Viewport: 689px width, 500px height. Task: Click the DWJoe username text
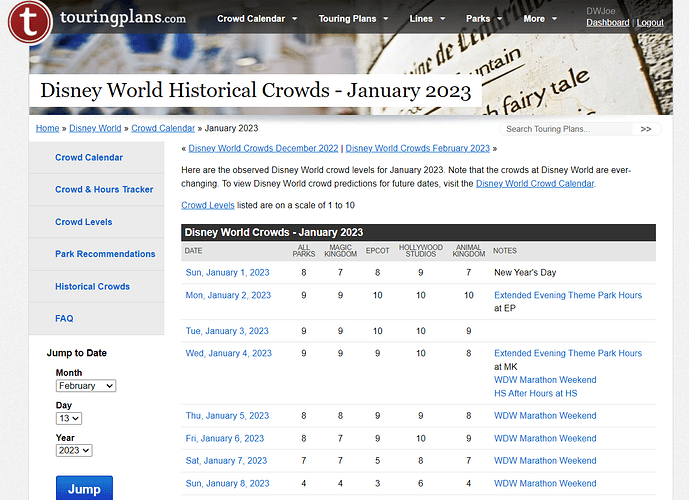coord(600,11)
